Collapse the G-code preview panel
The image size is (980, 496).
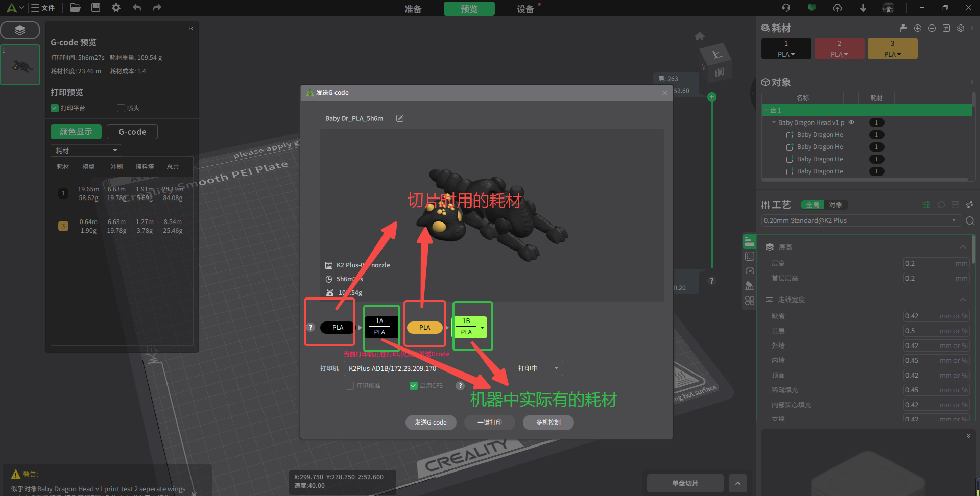[x=191, y=29]
